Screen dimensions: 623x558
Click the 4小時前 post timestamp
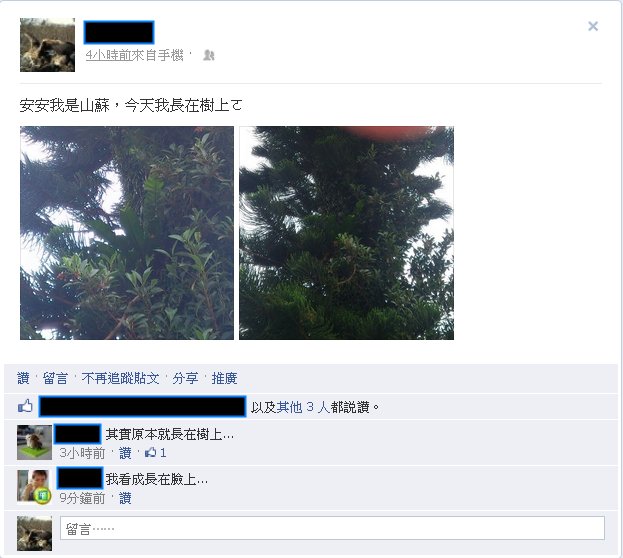[108, 55]
